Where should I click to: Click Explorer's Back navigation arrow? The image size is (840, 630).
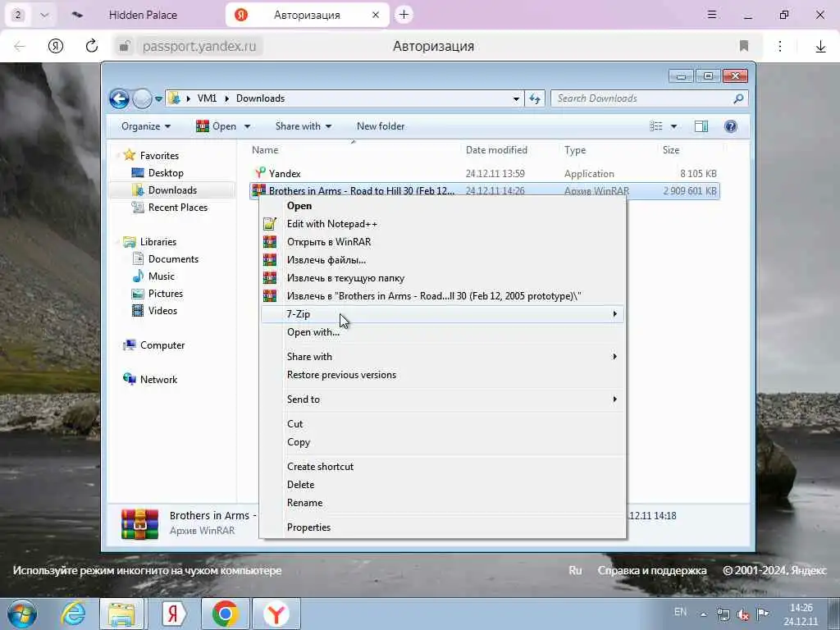pos(119,98)
